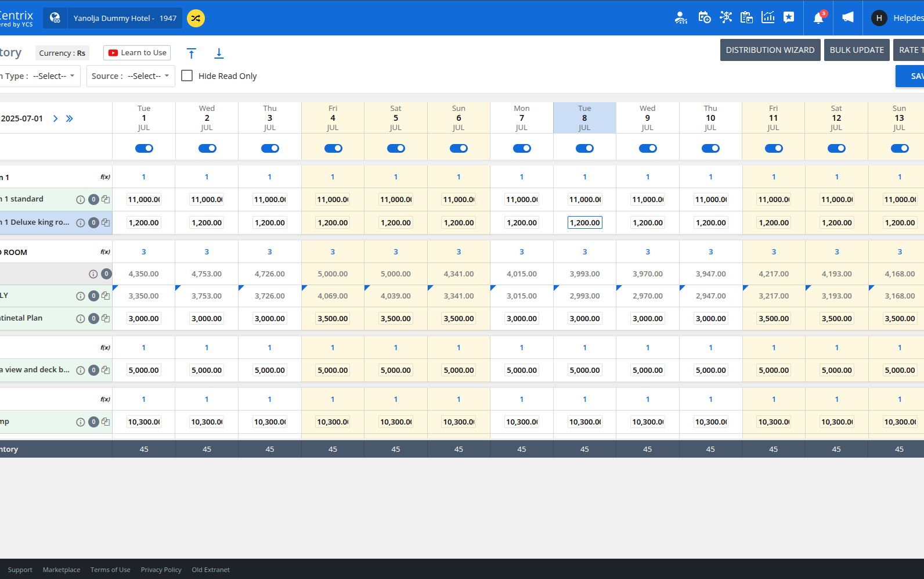Image resolution: width=924 pixels, height=579 pixels.
Task: Open the Source select dropdown
Action: pos(131,76)
